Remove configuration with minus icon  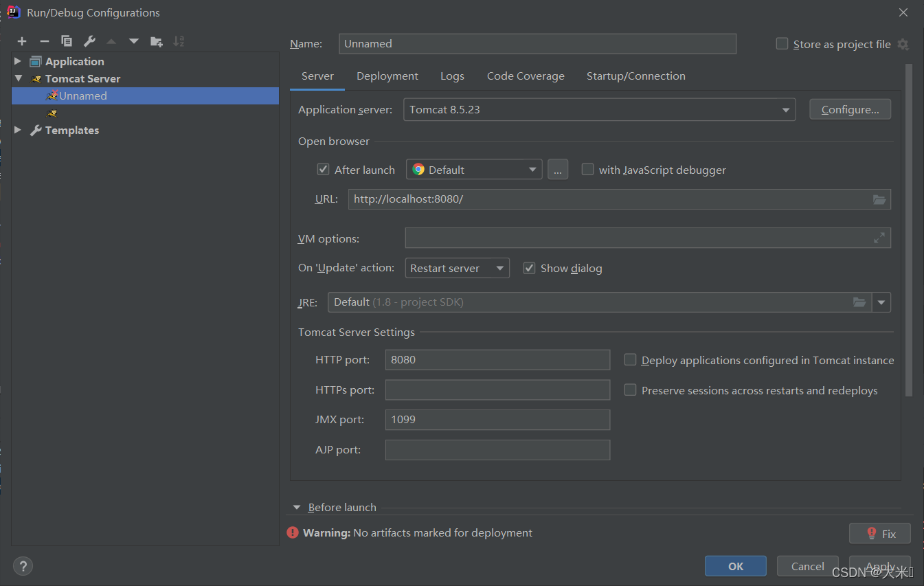click(44, 41)
